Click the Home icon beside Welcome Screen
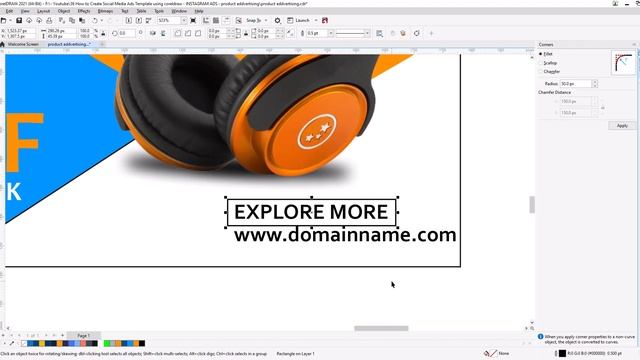Viewport: 640px width, 360px height. tap(2, 44)
